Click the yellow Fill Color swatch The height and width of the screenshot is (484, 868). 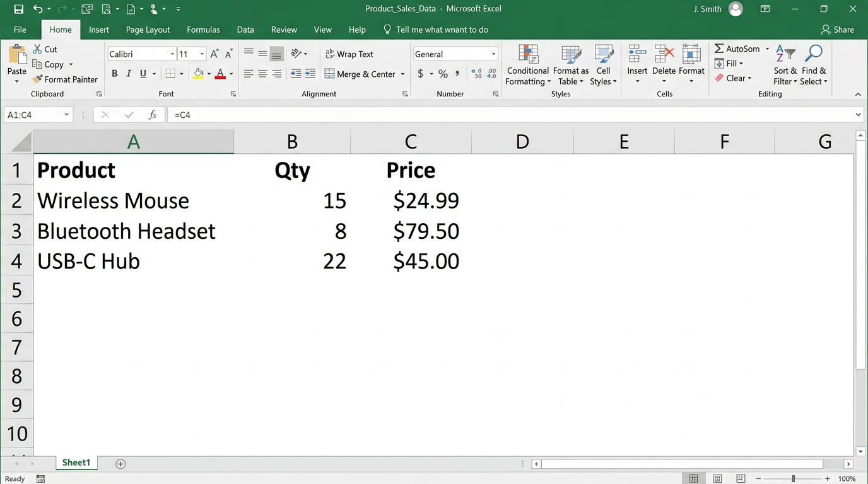[199, 74]
